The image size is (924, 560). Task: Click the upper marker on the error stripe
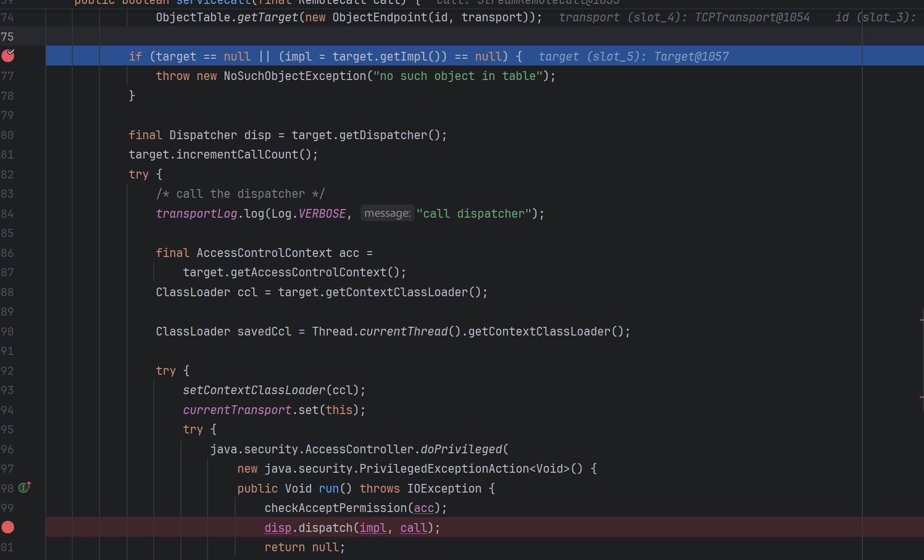(x=921, y=320)
